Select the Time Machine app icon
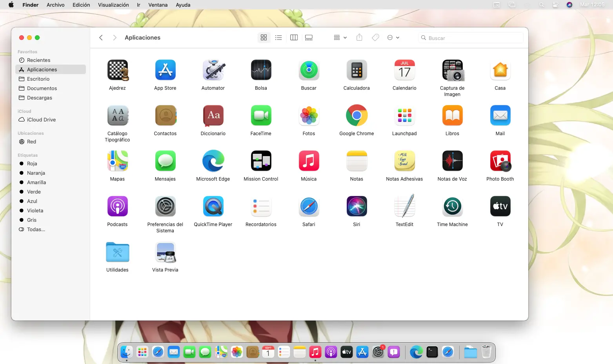 point(452,206)
